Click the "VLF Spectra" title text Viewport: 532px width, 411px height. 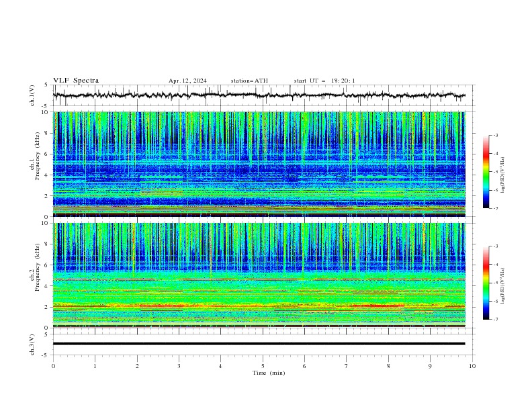coord(76,81)
